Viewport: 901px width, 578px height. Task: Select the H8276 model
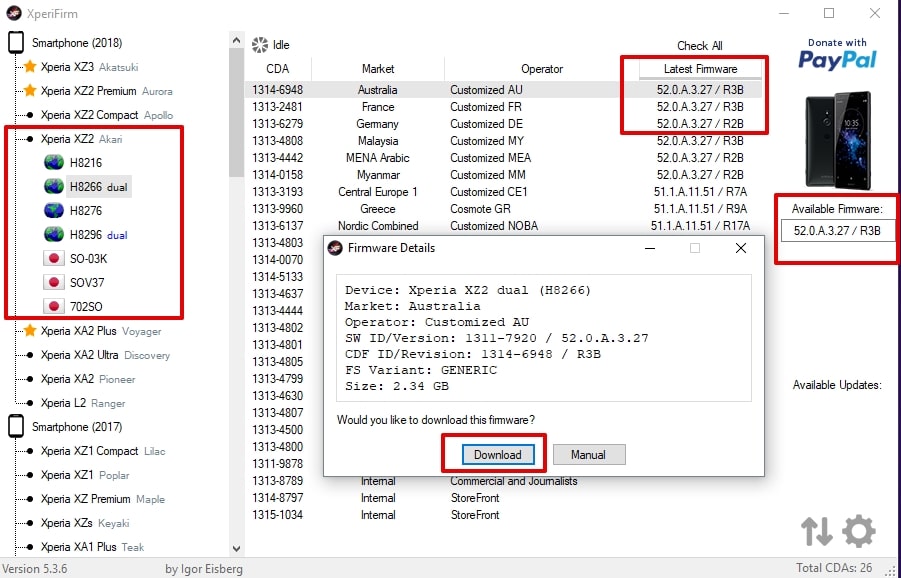(86, 211)
